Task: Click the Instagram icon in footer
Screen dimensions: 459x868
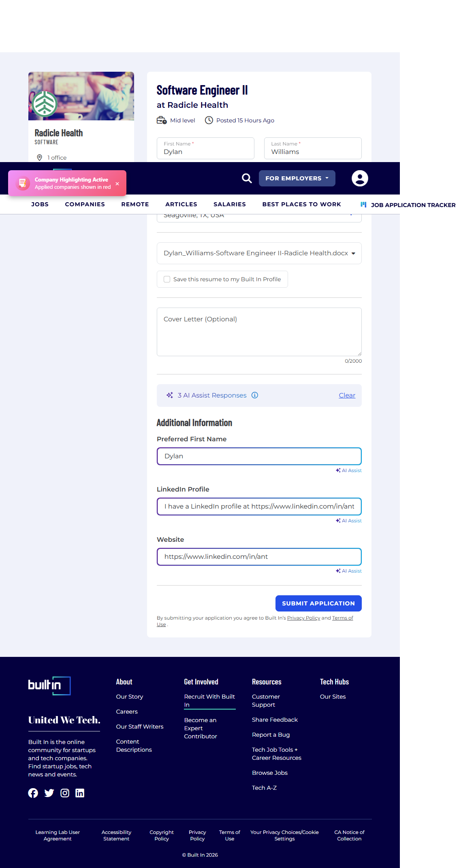Action: click(65, 793)
